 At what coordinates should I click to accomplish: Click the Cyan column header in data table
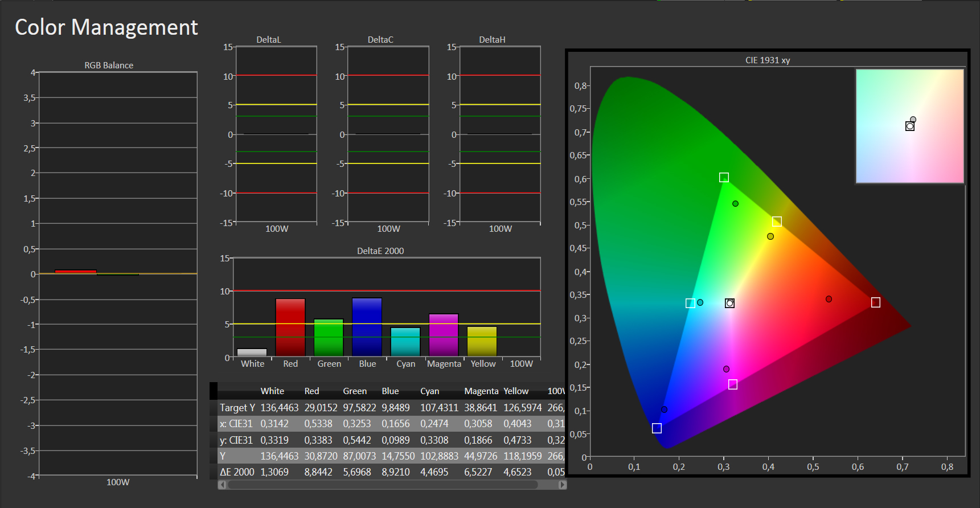point(430,391)
